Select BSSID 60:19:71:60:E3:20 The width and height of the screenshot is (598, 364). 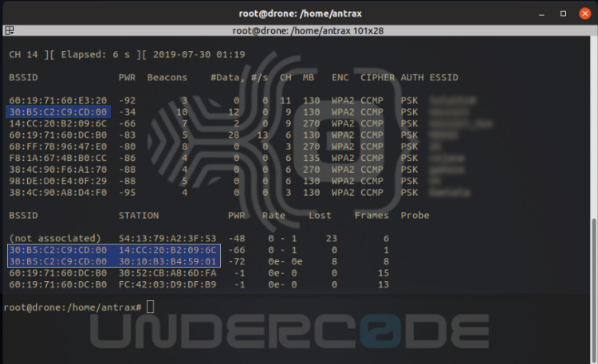click(x=58, y=100)
